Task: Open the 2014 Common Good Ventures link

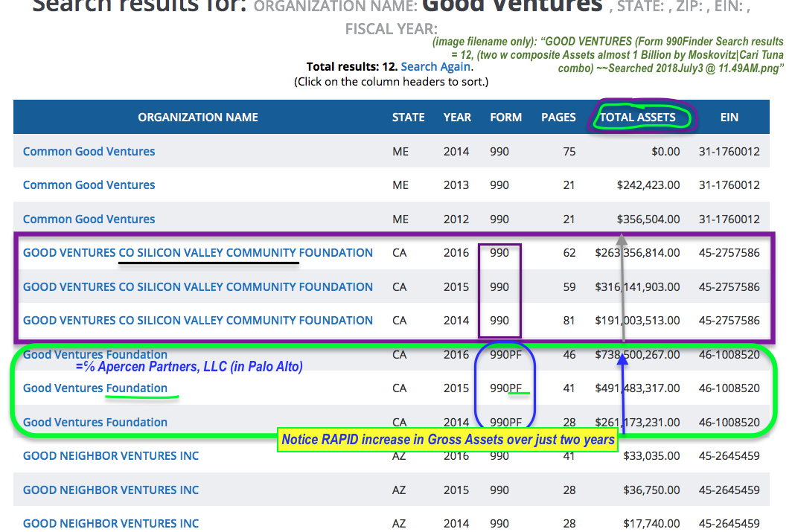Action: point(89,151)
